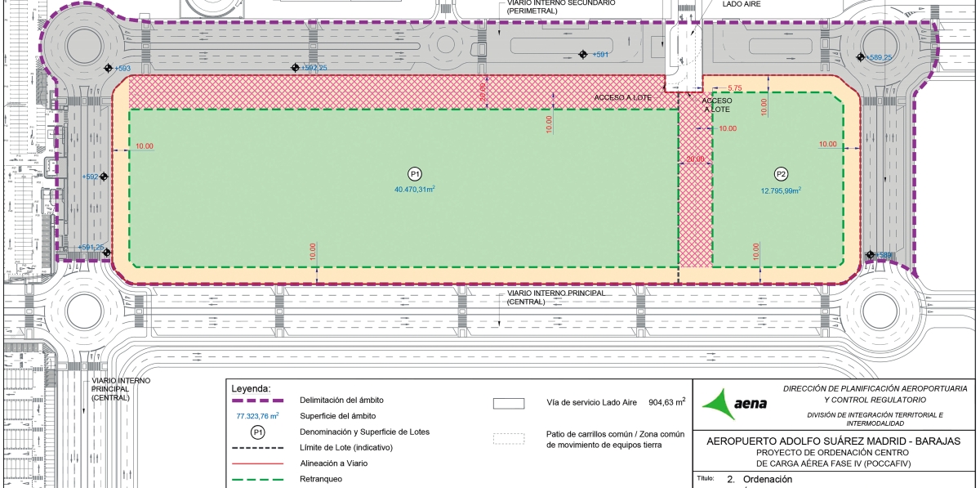Click the 'Retranqueo' legend entry
The width and height of the screenshot is (980, 488).
point(322,479)
